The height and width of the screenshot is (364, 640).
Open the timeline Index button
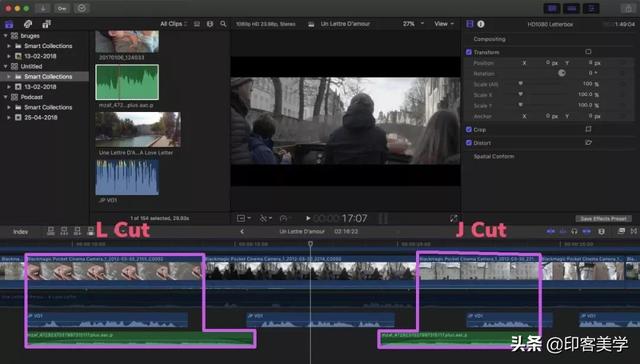(x=20, y=232)
